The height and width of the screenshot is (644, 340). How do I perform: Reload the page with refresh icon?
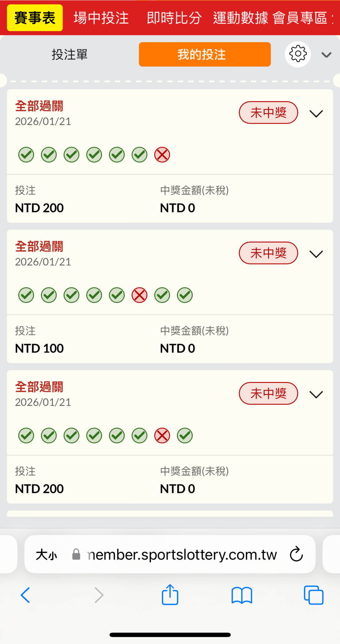pyautogui.click(x=296, y=554)
